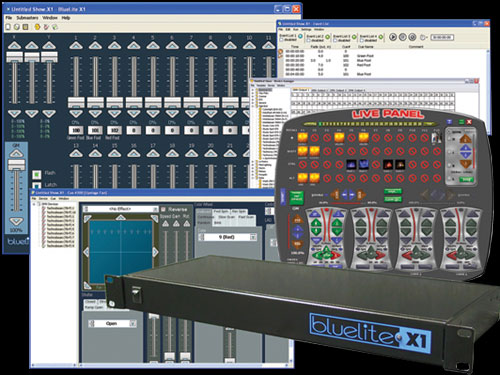The width and height of the screenshot is (500, 375).
Task: Toggle the Flash mode checkbox
Action: 37,174
